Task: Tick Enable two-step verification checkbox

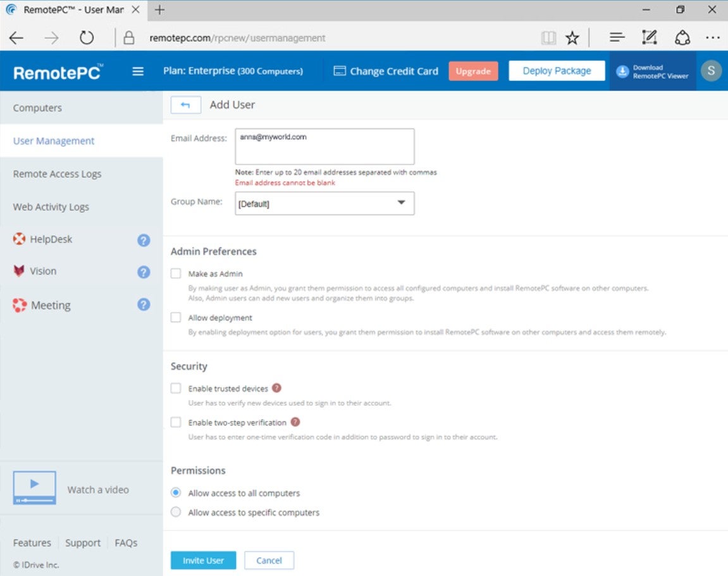Action: click(x=176, y=422)
